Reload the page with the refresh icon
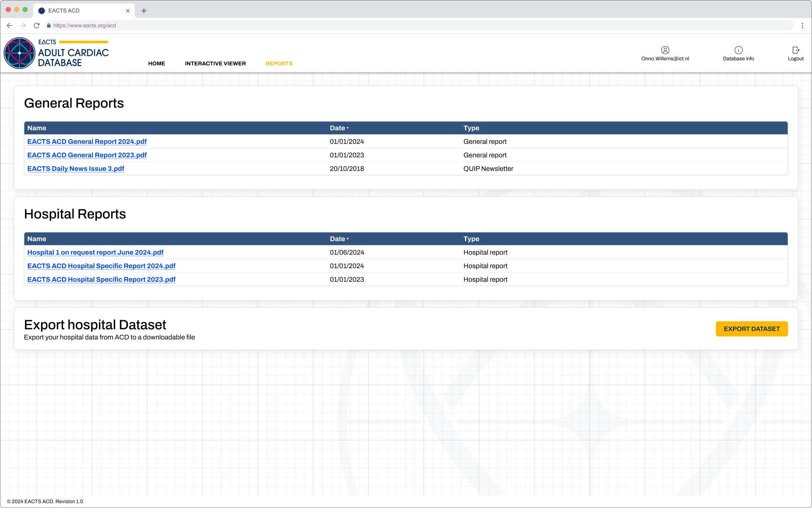Viewport: 812px width, 508px height. pos(37,25)
